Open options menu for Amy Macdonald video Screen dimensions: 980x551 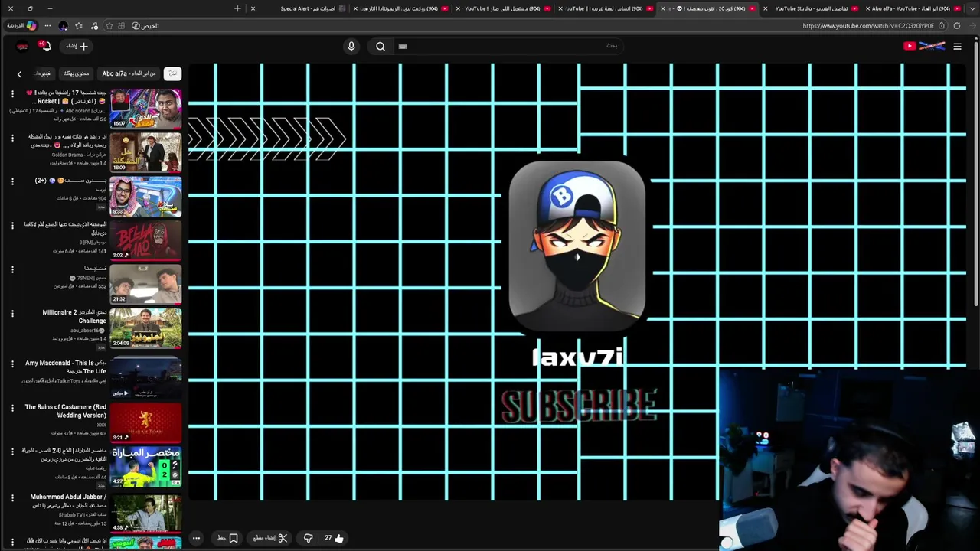(12, 364)
